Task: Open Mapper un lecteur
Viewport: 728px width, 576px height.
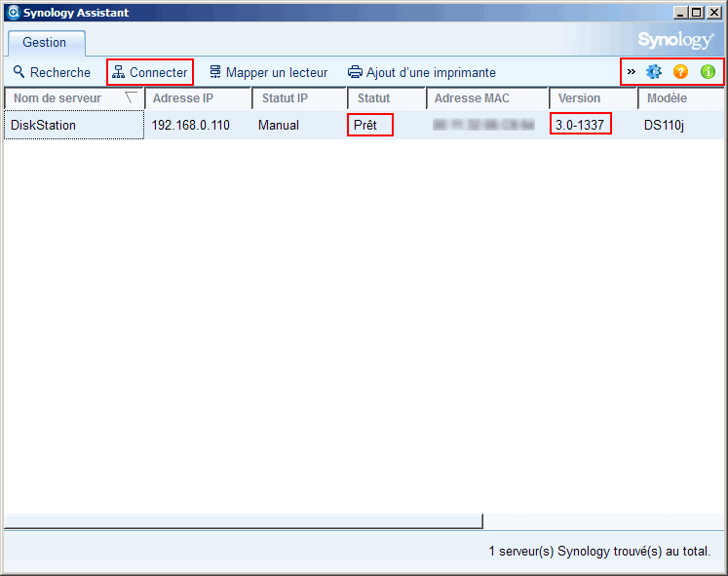Action: [269, 72]
